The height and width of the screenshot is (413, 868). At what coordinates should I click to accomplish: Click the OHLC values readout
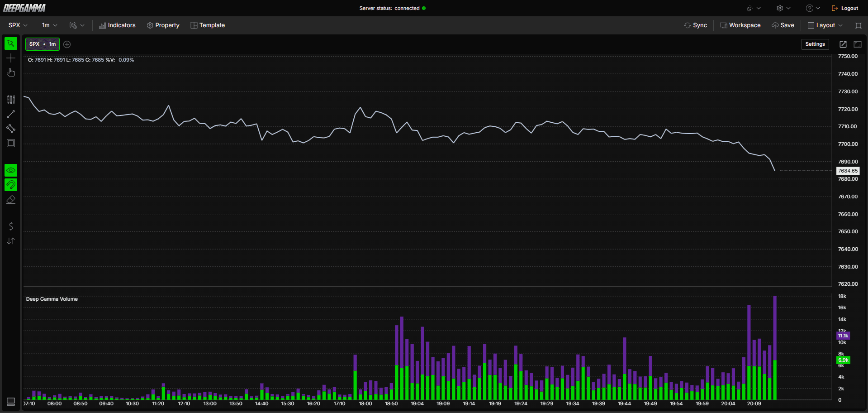click(81, 60)
